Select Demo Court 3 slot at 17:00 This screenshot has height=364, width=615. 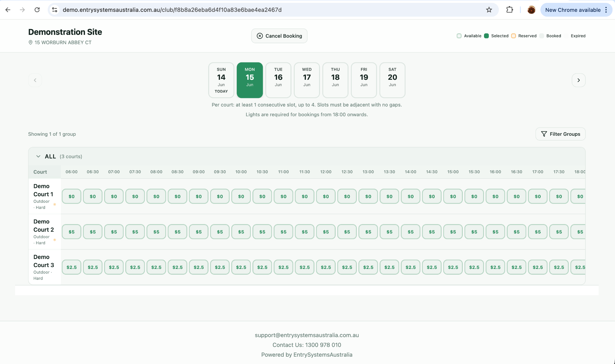(x=538, y=267)
